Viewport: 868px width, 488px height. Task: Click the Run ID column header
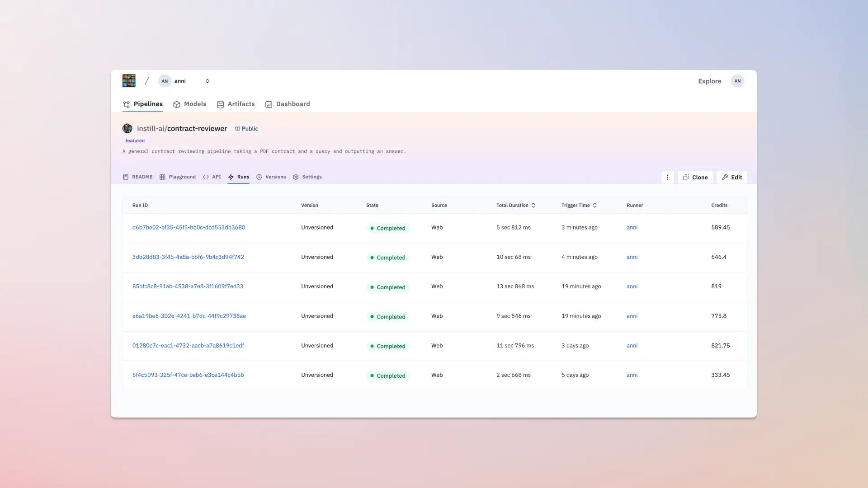click(140, 206)
